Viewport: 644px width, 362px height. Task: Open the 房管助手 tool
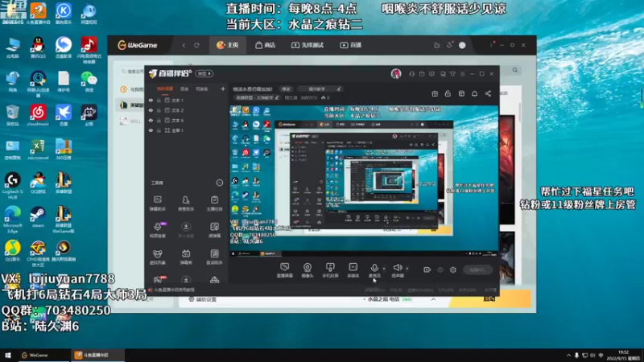(186, 204)
